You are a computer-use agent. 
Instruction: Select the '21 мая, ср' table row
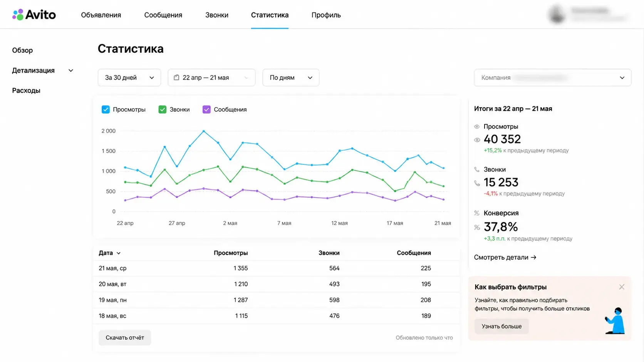(x=277, y=268)
